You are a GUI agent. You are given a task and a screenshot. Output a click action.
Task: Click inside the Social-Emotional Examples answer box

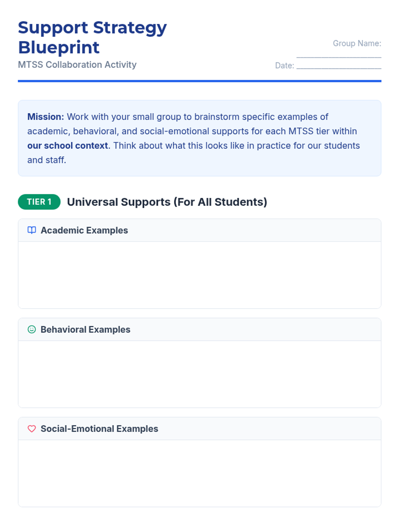pos(199,473)
